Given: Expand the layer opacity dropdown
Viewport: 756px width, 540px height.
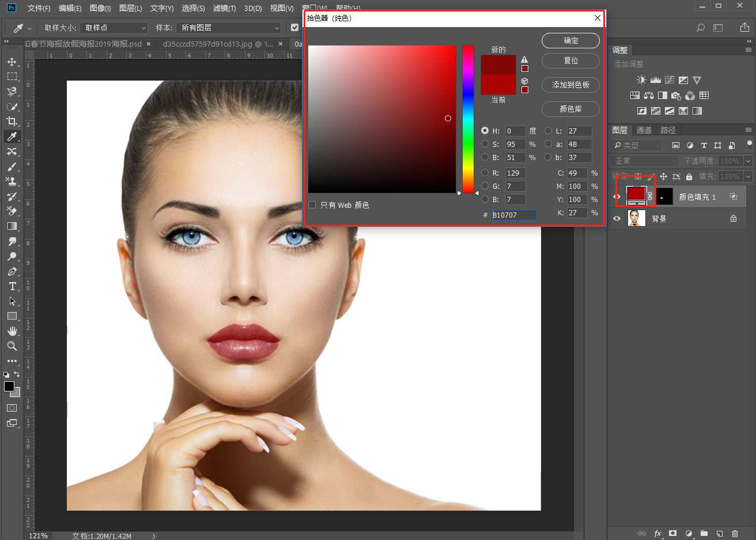Looking at the screenshot, I should [748, 161].
